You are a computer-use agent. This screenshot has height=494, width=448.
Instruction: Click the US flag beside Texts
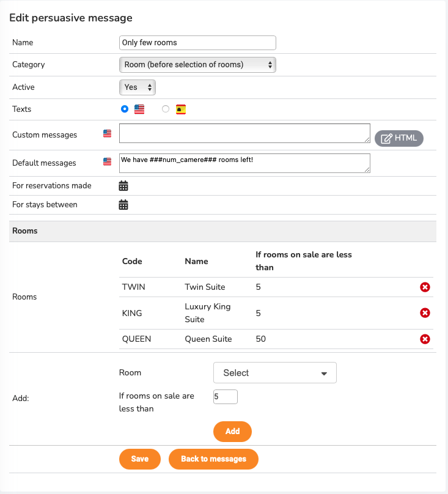(x=139, y=109)
